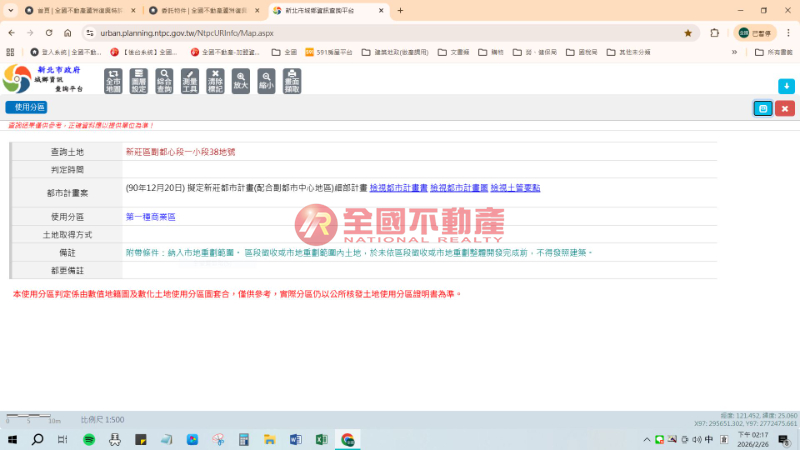Click the 第一種商業區 zoning link

pos(150,216)
